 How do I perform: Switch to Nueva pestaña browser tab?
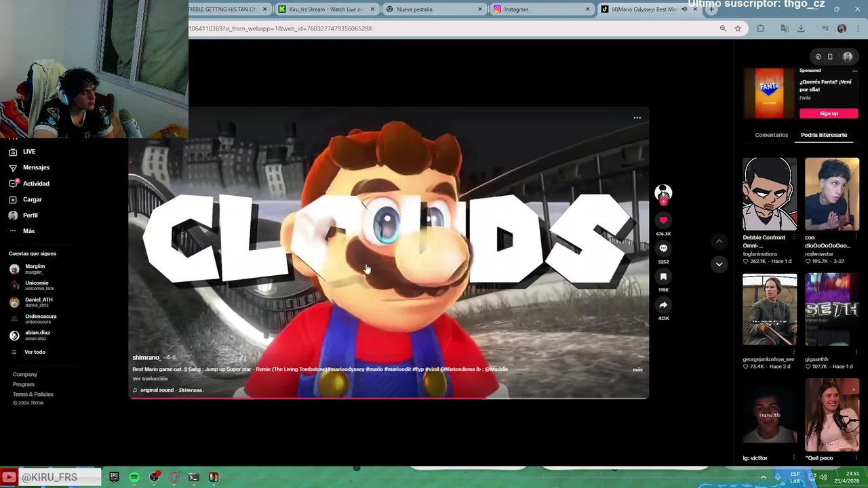[433, 9]
